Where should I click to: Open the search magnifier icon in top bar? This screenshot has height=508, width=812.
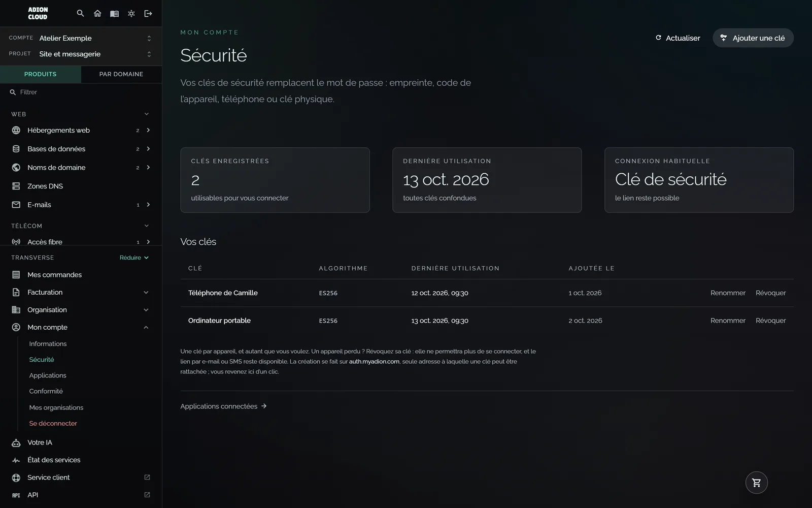coord(80,13)
